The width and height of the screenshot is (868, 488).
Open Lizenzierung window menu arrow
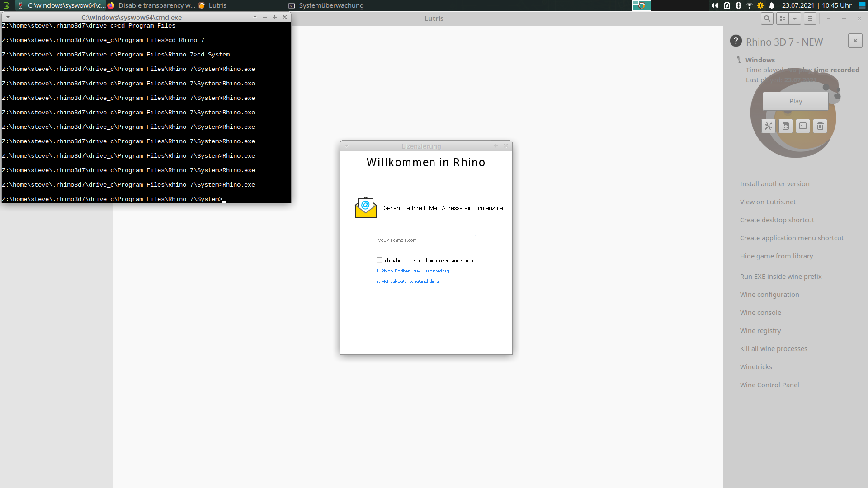(347, 146)
